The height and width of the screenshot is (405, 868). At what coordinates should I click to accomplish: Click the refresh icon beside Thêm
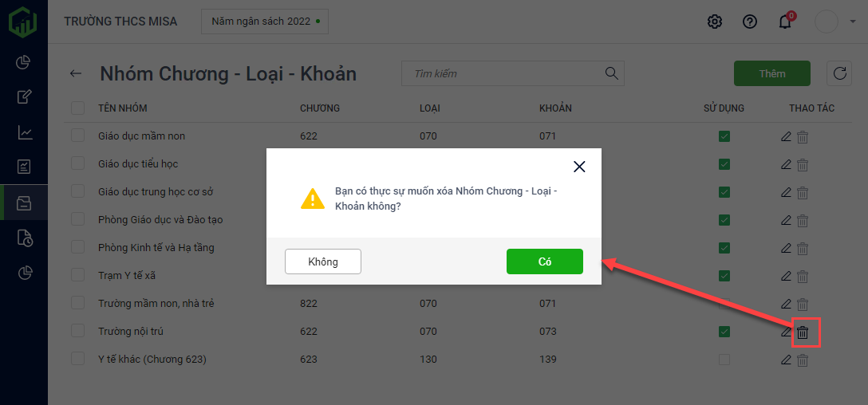[x=839, y=73]
